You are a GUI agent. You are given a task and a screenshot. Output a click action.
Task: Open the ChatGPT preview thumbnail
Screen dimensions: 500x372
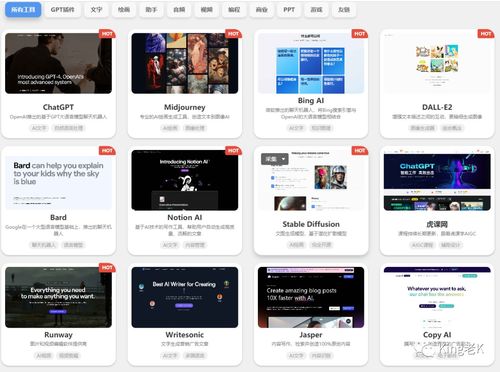tap(58, 63)
